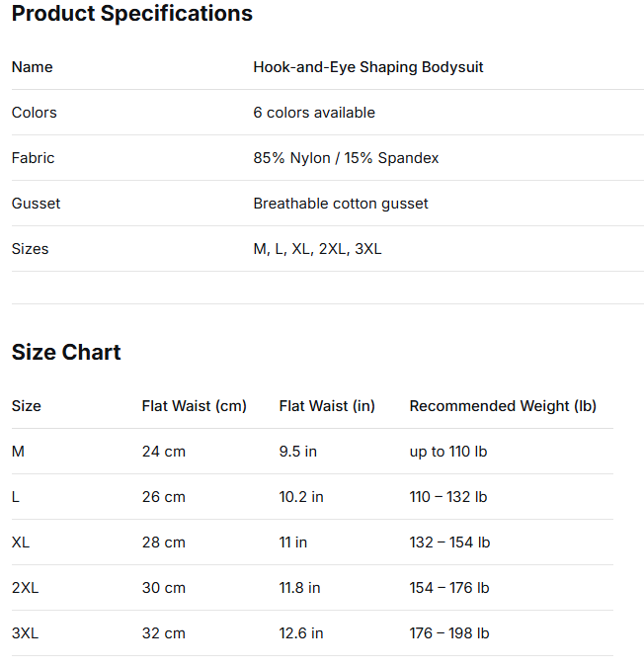Click the Fabric specification label
The width and height of the screenshot is (644, 669).
point(33,158)
